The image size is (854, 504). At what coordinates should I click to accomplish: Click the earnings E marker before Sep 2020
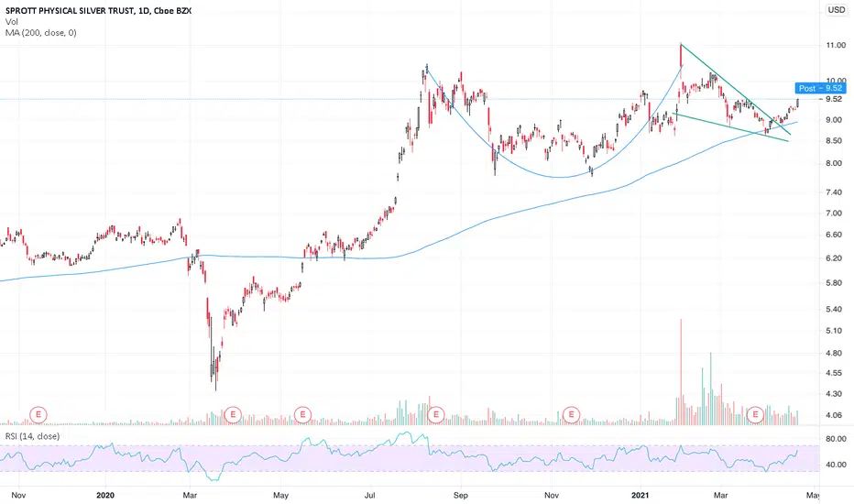click(x=436, y=414)
